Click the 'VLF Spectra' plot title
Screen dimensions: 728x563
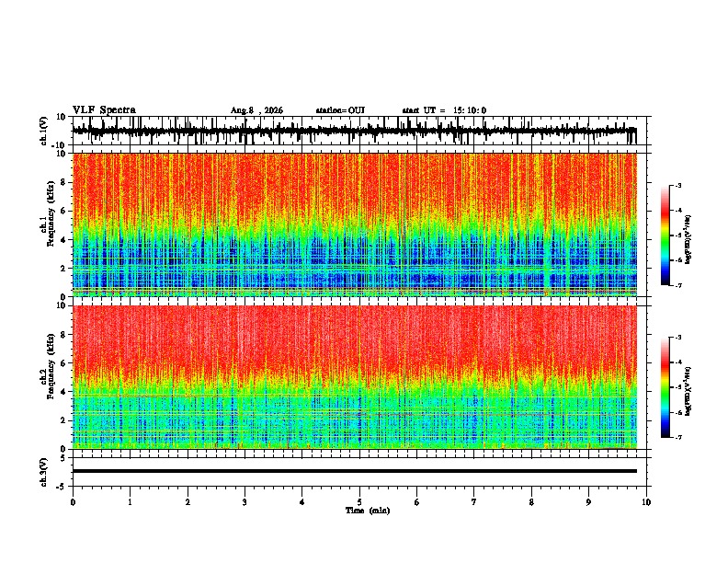pos(104,110)
